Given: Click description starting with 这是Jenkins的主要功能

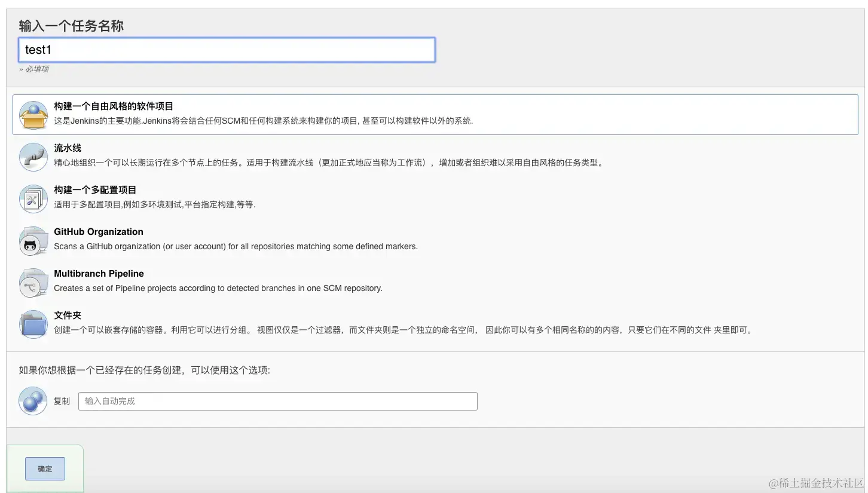Looking at the screenshot, I should [x=264, y=121].
